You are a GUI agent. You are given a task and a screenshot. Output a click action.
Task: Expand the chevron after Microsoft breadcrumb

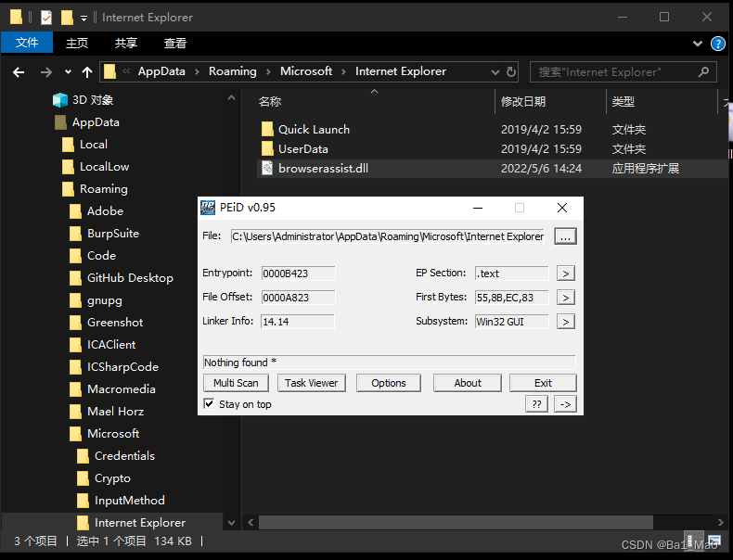(343, 72)
